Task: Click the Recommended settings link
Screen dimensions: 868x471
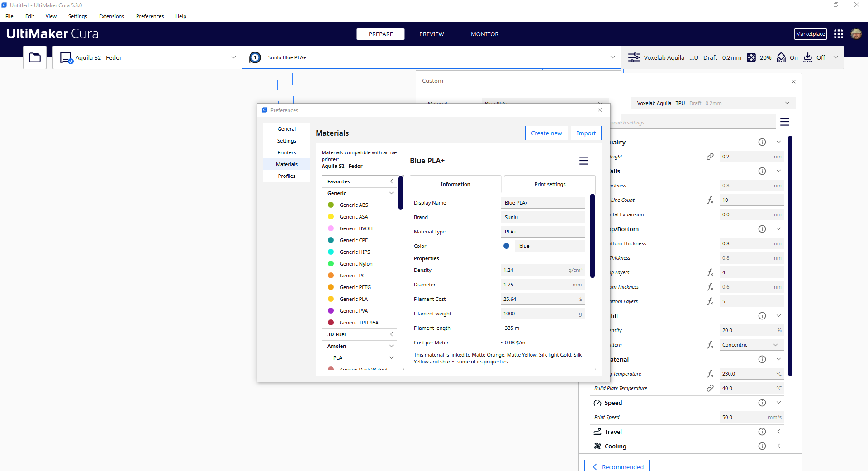Action: point(617,466)
